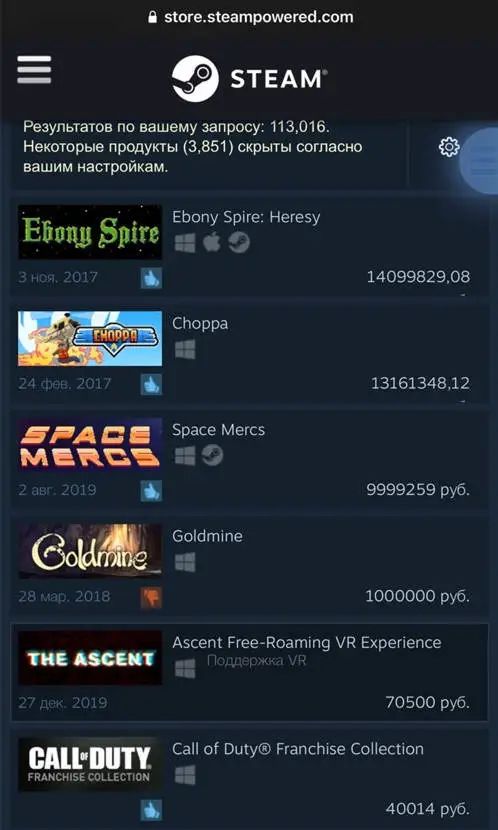The image size is (498, 830).
Task: Open Call of Duty Franchise Collection title
Action: pyautogui.click(x=298, y=749)
